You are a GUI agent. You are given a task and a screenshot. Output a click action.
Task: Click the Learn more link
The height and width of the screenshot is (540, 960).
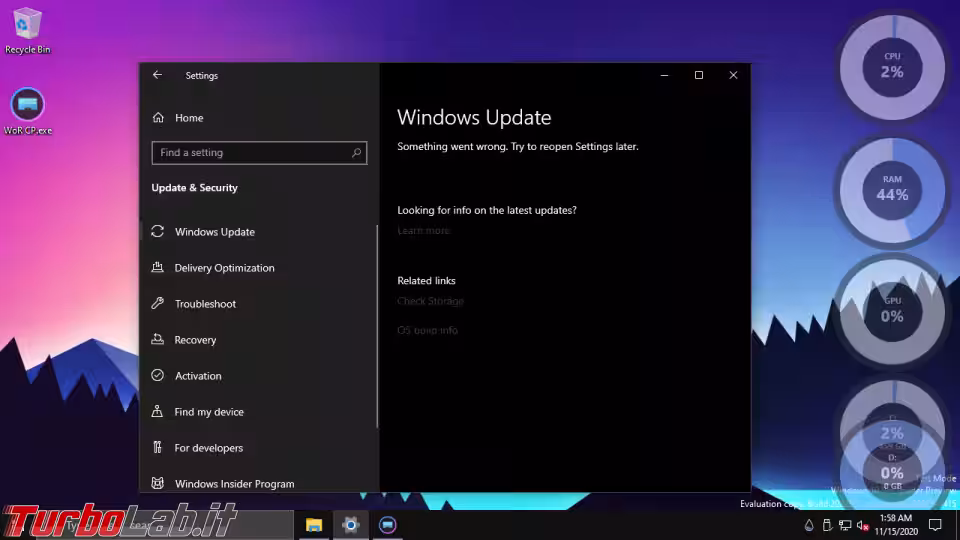(424, 231)
